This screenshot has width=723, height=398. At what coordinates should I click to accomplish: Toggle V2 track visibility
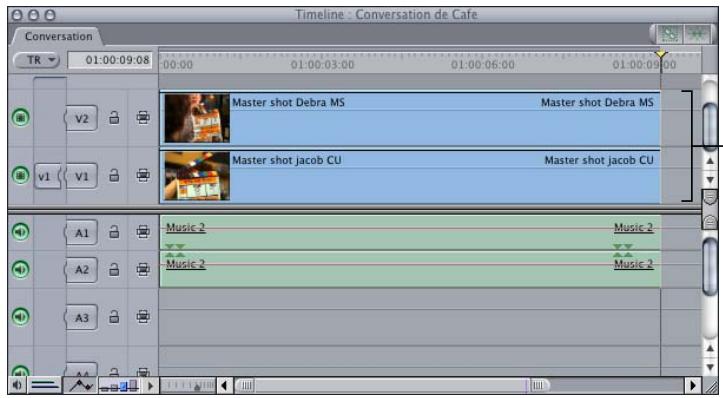tap(20, 117)
